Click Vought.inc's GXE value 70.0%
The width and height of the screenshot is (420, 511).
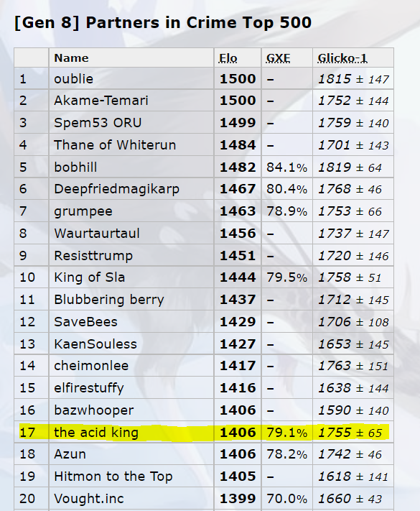287,499
